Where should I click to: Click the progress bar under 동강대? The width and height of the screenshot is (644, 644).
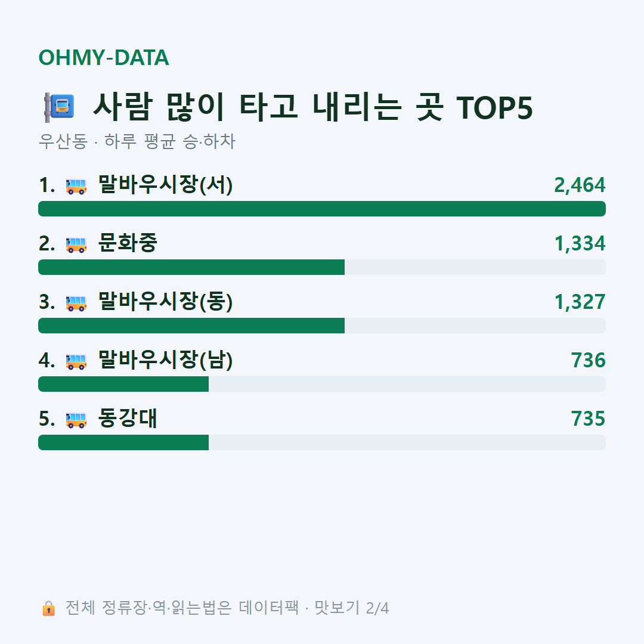point(322,442)
